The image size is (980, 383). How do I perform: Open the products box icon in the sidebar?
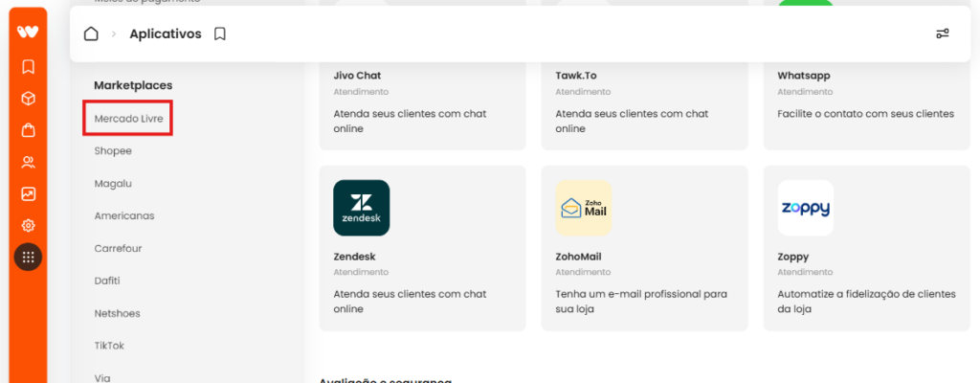[x=28, y=99]
